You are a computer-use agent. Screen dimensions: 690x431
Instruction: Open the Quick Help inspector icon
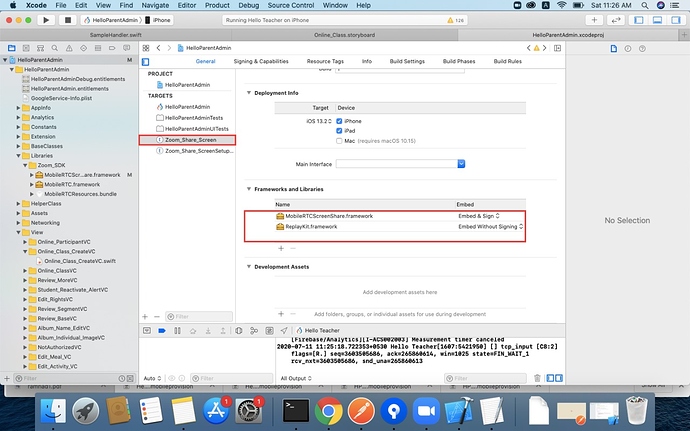tap(642, 48)
